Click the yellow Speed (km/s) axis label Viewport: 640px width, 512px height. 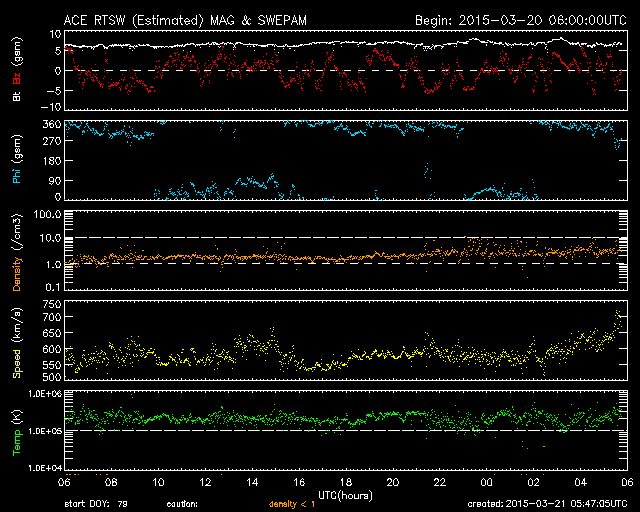pos(17,341)
